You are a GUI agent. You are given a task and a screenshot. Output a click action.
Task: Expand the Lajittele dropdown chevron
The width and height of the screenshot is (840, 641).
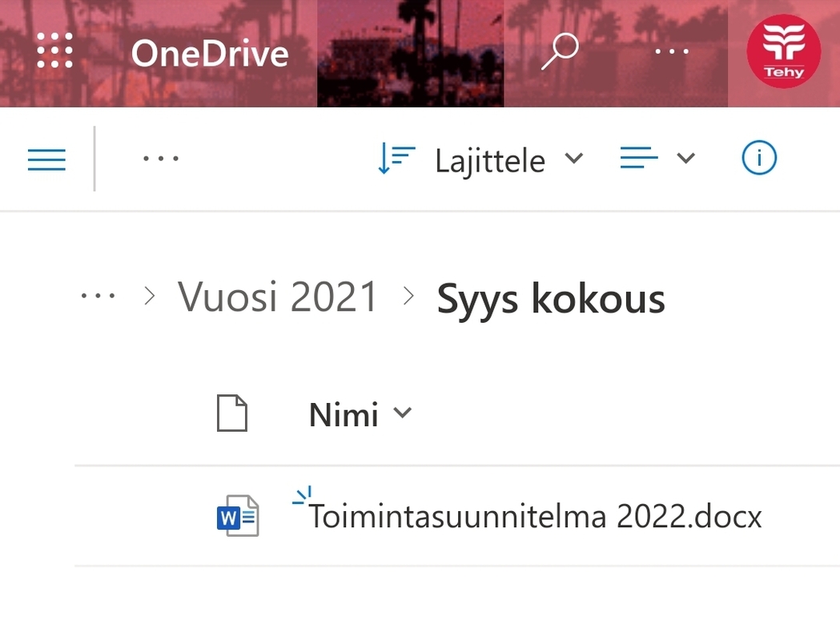coord(573,159)
